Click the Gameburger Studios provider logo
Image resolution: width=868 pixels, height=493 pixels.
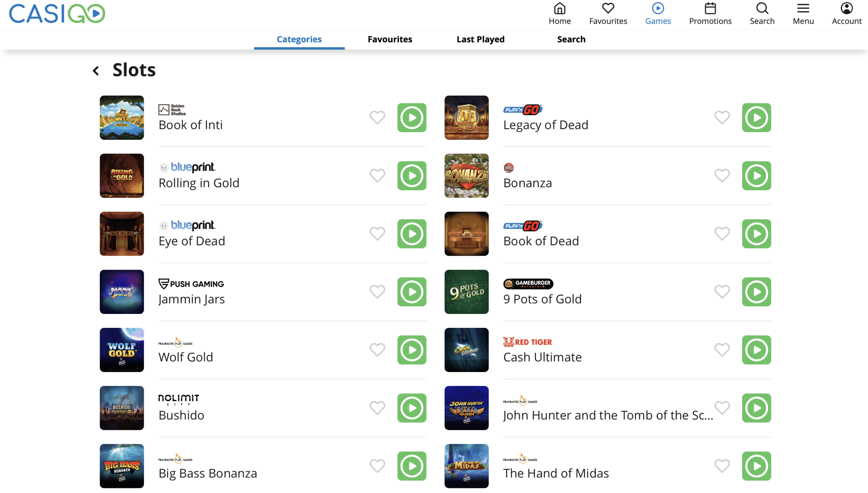click(x=528, y=283)
